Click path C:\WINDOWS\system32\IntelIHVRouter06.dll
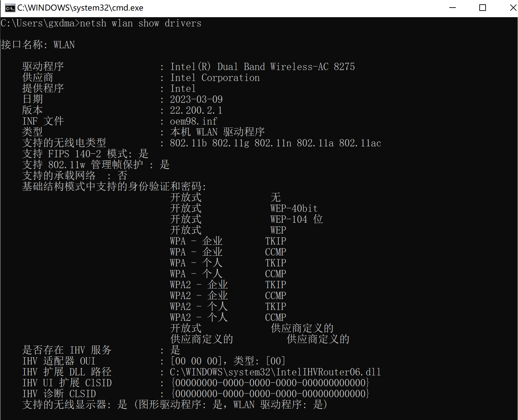Image resolution: width=518 pixels, height=420 pixels. coord(275,372)
